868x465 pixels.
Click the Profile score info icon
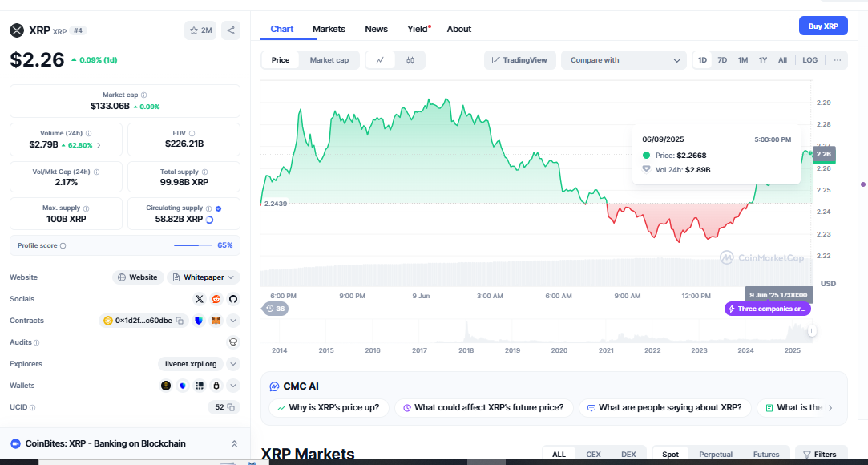pyautogui.click(x=63, y=245)
